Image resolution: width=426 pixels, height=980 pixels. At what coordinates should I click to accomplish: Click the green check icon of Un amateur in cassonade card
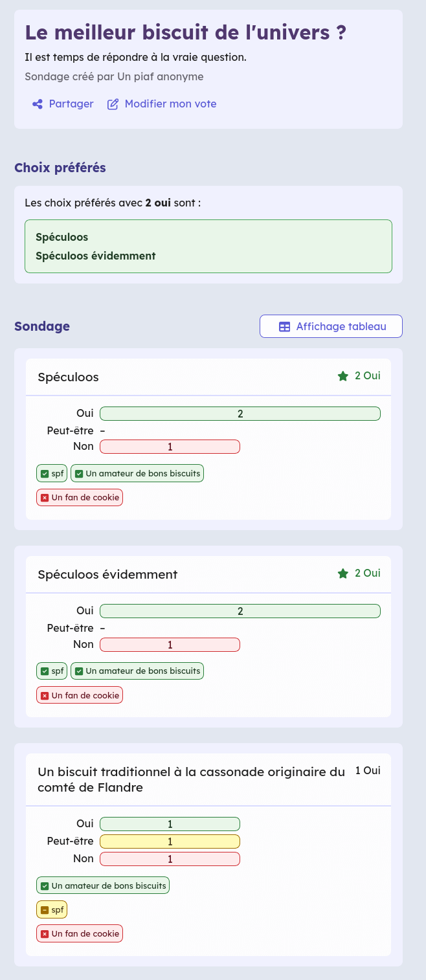point(45,886)
